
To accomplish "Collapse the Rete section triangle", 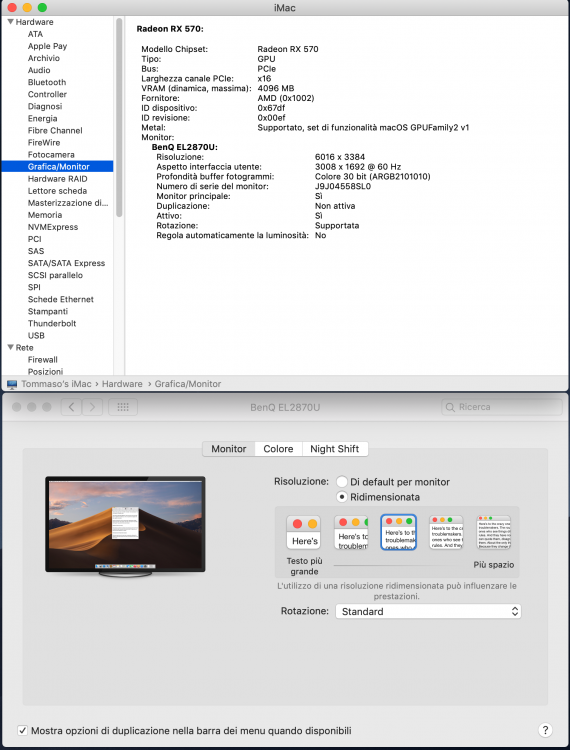I will click(x=10, y=347).
